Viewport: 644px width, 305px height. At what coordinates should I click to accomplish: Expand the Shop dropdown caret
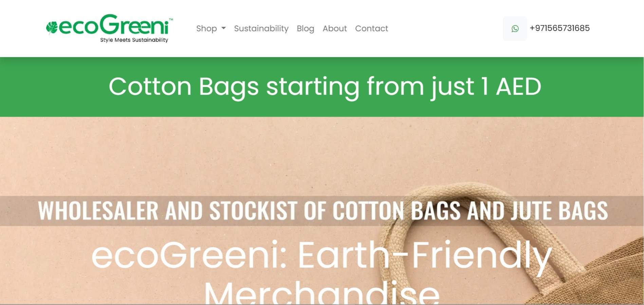point(223,28)
